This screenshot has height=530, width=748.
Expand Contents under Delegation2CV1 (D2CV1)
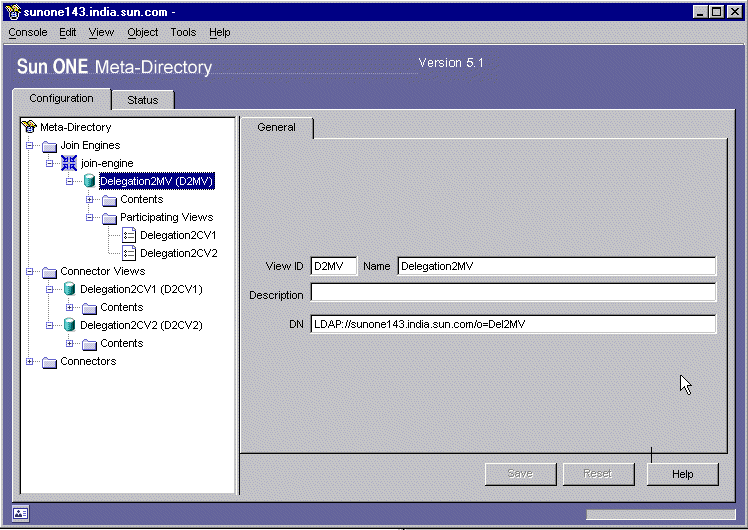(70, 307)
